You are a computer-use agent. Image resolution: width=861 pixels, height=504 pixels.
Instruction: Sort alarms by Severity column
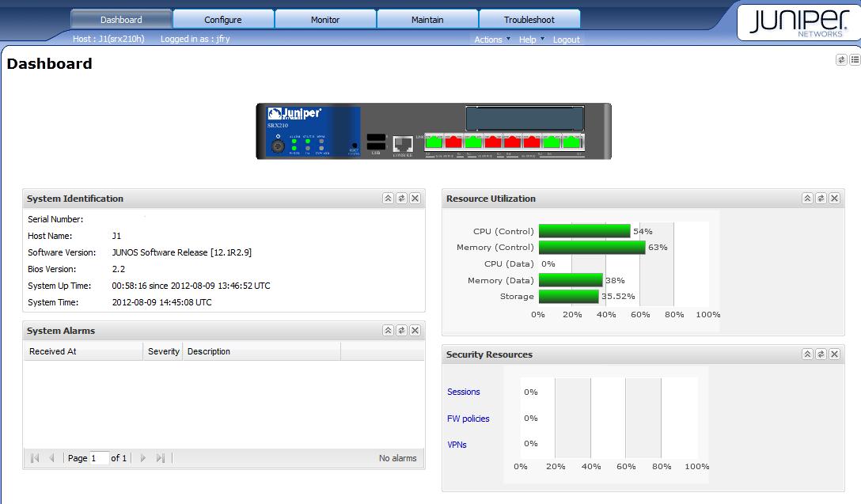click(x=163, y=351)
